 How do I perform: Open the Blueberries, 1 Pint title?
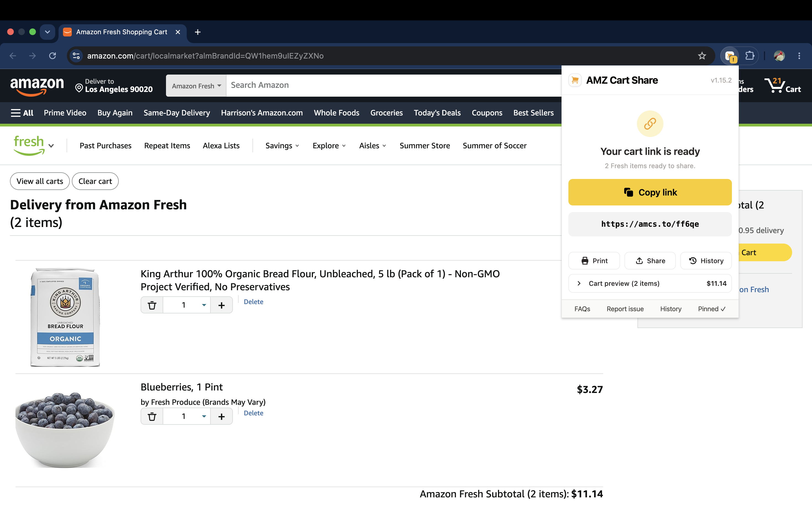[x=181, y=387]
